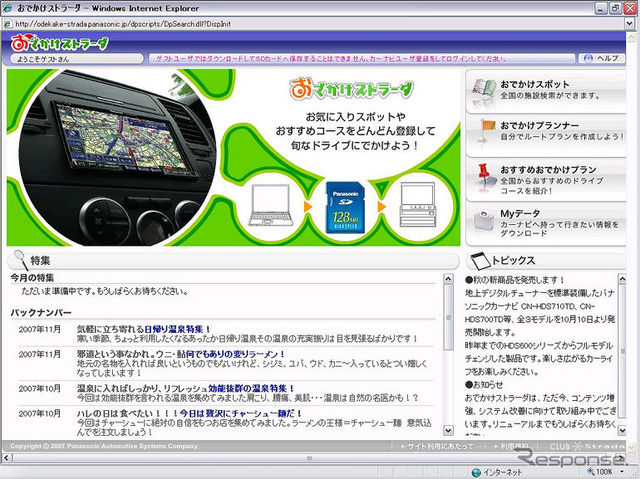
Task: Click the トピックス scroll down arrow
Action: tap(622, 430)
